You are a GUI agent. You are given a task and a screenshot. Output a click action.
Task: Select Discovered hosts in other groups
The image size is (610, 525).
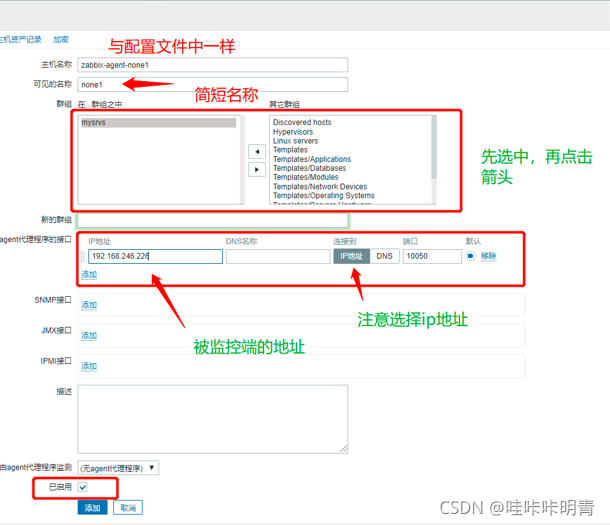point(302,122)
